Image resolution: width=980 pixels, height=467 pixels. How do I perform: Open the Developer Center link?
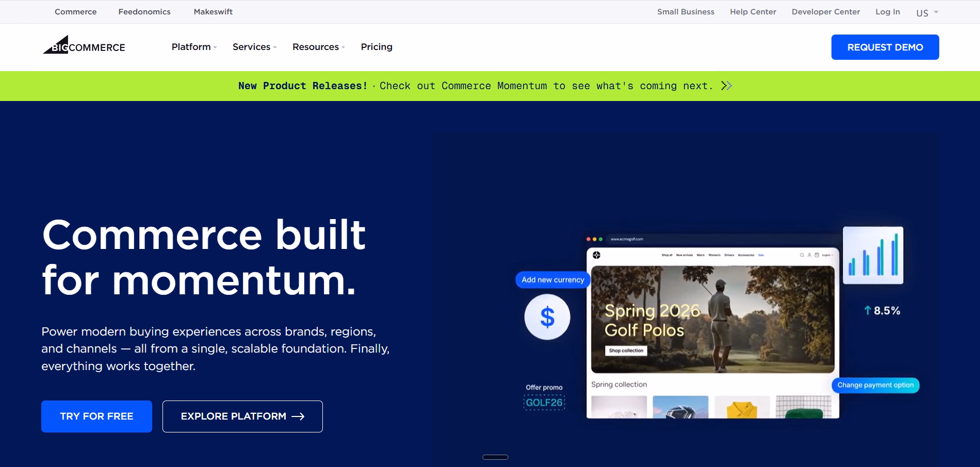coord(826,12)
